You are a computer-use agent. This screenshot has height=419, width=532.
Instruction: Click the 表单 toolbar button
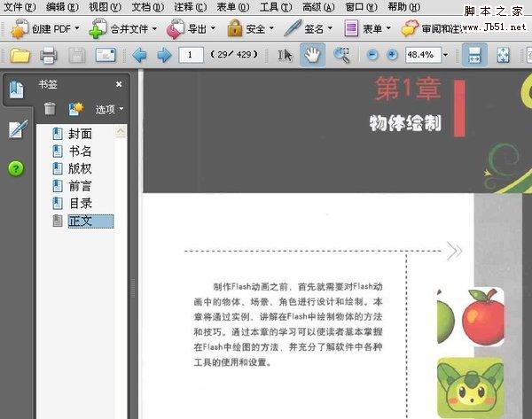click(363, 29)
